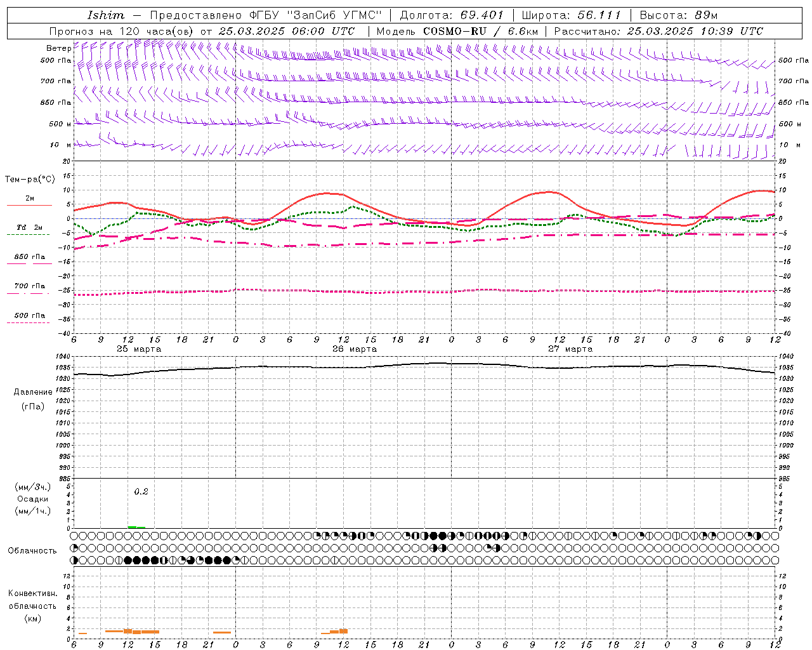
Task: Click the '(км)' unit under convective cloudiness
Action: pyautogui.click(x=32, y=618)
